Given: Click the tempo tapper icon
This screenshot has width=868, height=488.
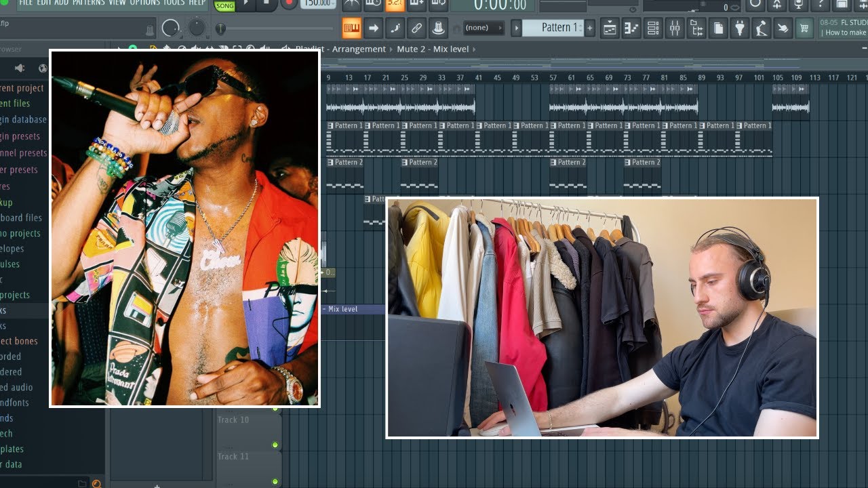Looking at the screenshot, I should click(x=762, y=28).
